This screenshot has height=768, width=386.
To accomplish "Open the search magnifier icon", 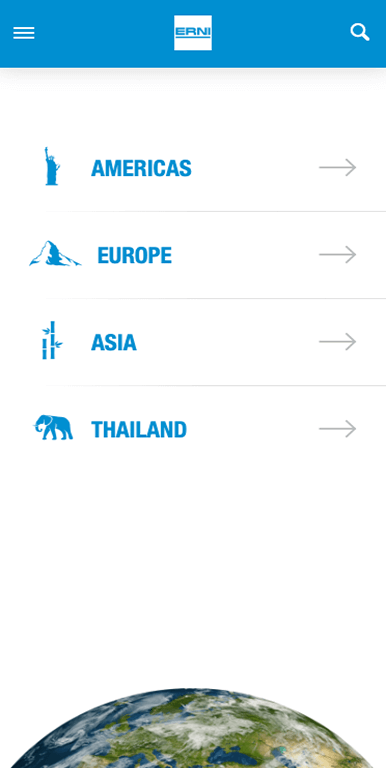I will tap(360, 32).
